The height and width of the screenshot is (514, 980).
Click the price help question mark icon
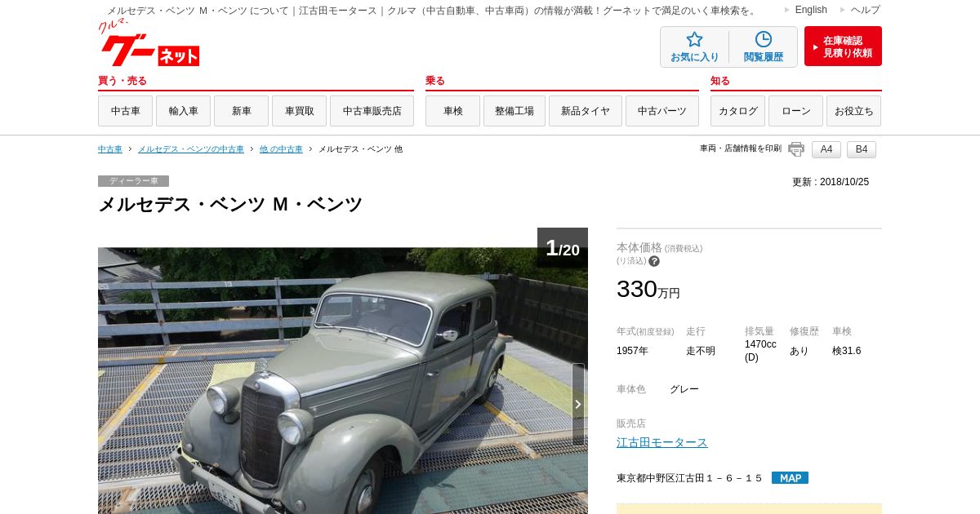tap(654, 261)
